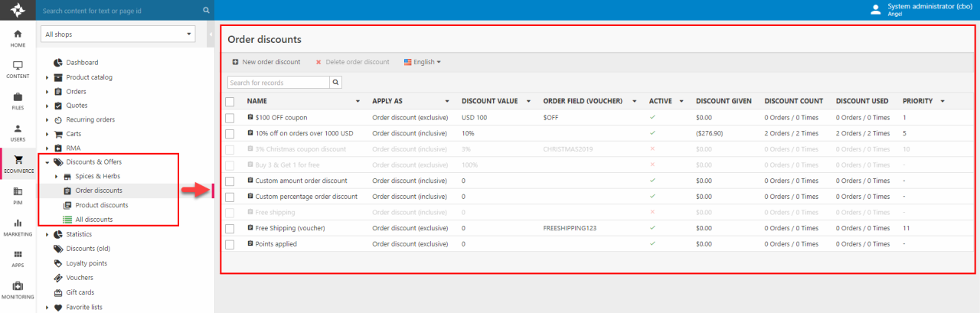
Task: Tick the checkbox for $100 OFF coupon
Action: point(230,118)
